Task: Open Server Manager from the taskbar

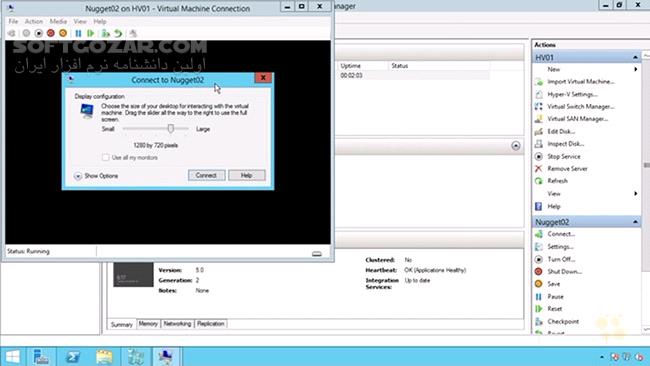Action: (x=41, y=357)
